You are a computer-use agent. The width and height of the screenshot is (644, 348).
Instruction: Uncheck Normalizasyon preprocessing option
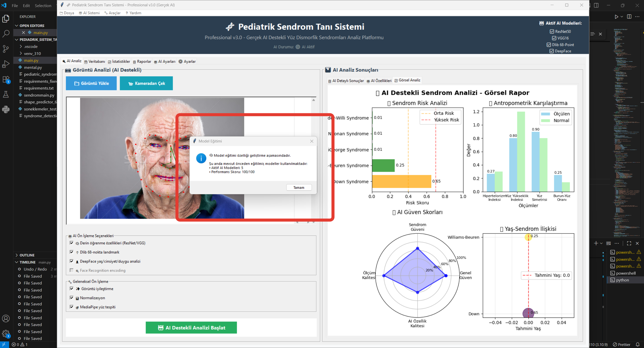tap(72, 298)
